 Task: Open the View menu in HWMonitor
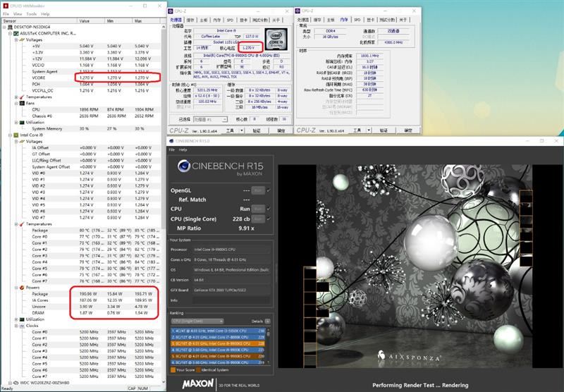pos(18,14)
